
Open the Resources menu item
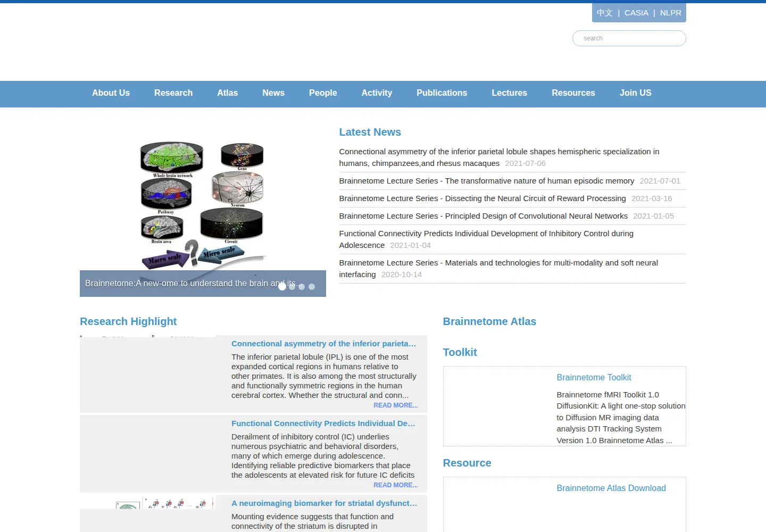coord(573,93)
